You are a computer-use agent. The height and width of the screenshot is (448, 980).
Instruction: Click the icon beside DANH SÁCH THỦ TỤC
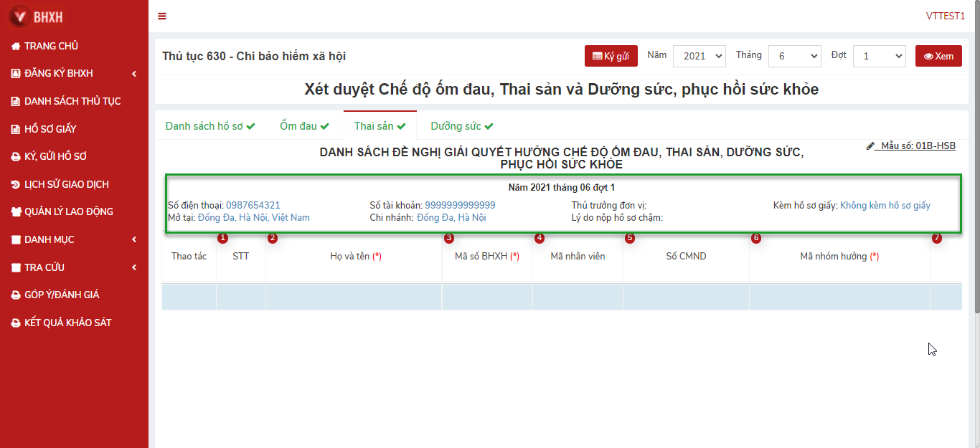[15, 101]
